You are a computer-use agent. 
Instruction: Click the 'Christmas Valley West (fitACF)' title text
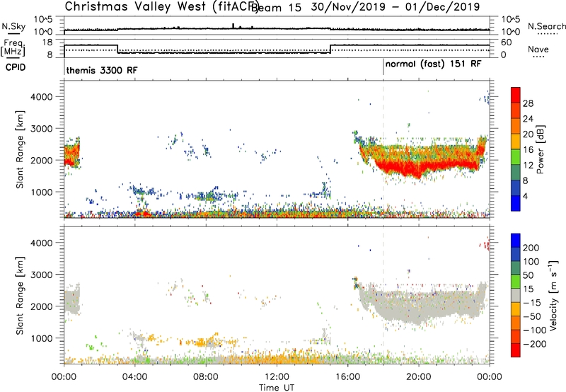pos(161,7)
